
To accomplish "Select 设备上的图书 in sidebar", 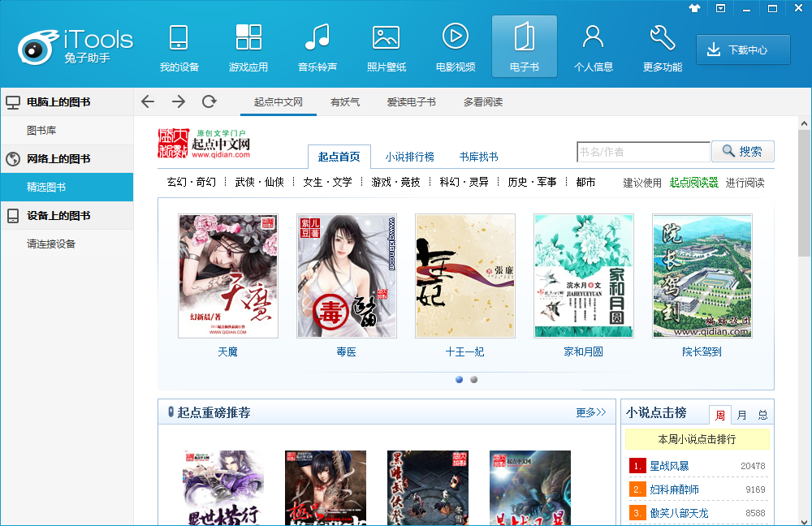I will (x=67, y=215).
